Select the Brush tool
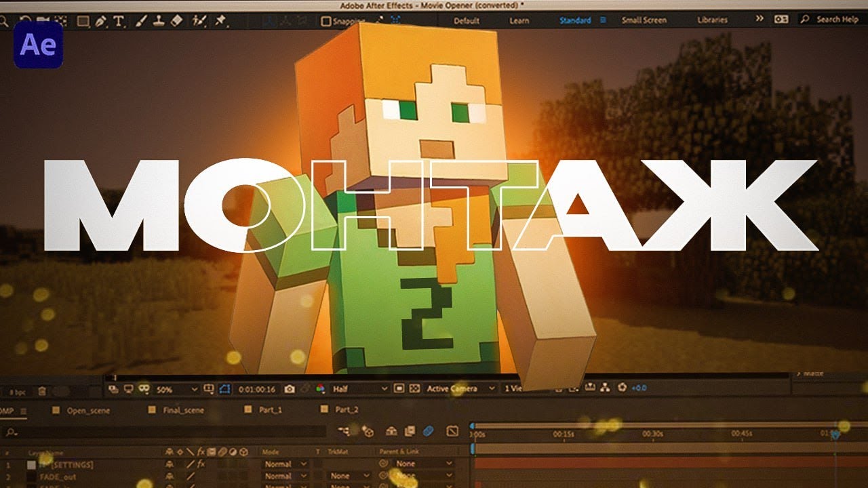Image resolution: width=868 pixels, height=488 pixels. click(x=141, y=21)
